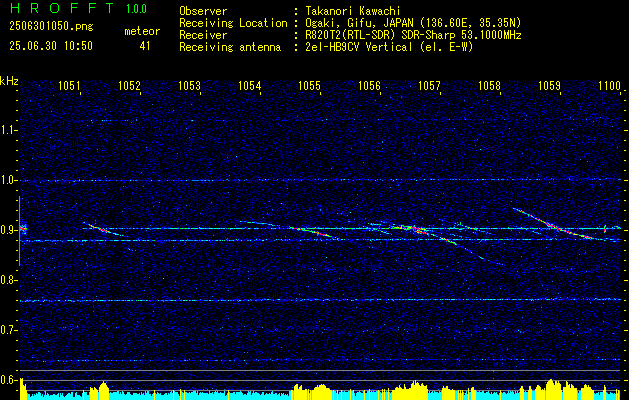Click the Ogaki, Gifu, JAPAN location text
Screen dimensions: 629x400
pyautogui.click(x=413, y=23)
